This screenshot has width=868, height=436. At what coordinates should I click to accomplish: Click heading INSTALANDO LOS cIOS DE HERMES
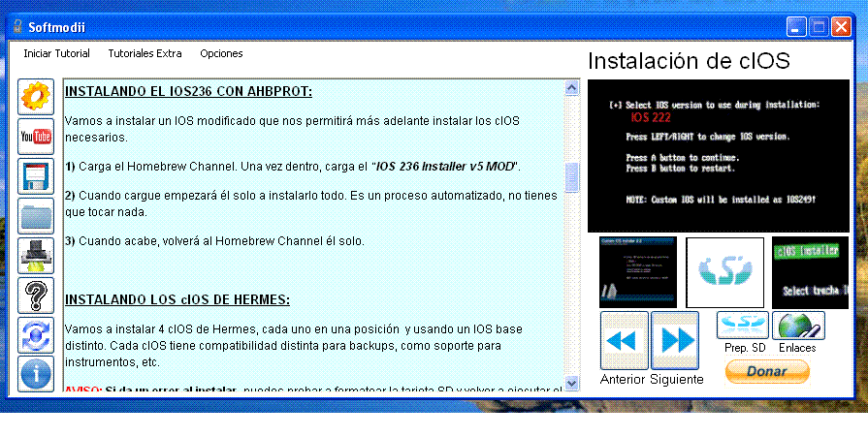click(x=177, y=300)
